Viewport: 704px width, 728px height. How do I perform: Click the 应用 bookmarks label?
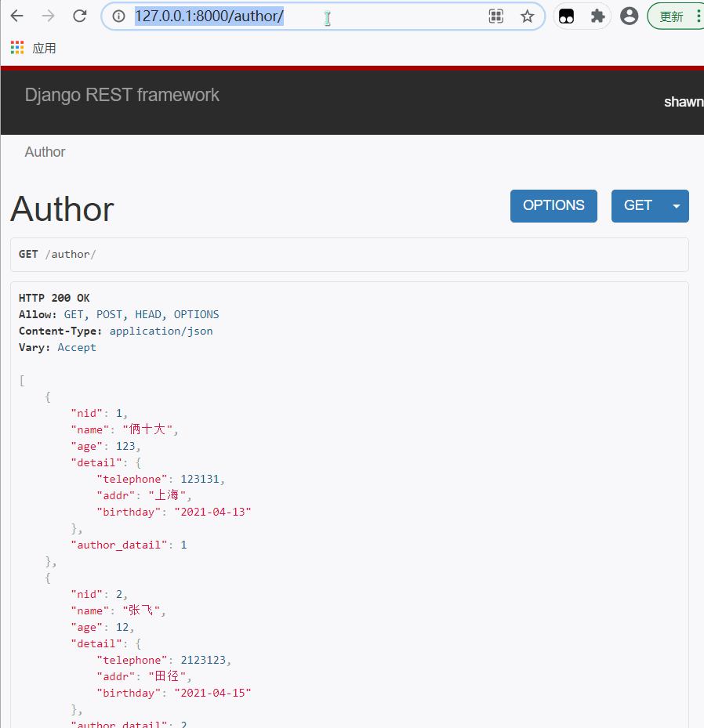[x=44, y=49]
